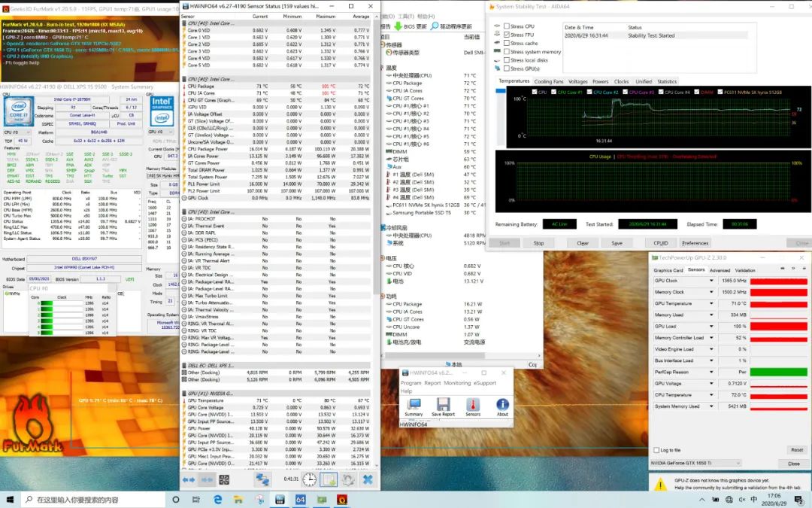
Task: Open the Sensors thermometer icon in HWiNFO64
Action: click(472, 405)
